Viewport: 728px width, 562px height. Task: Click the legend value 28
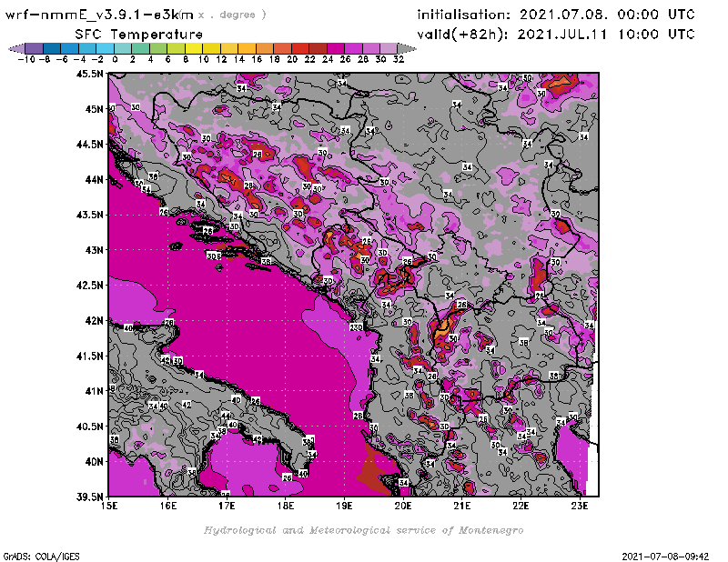[x=362, y=59]
